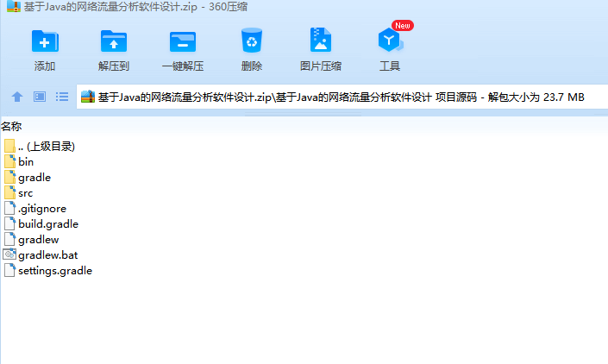Select the build.gradle file icon
The image size is (608, 364).
(x=9, y=223)
